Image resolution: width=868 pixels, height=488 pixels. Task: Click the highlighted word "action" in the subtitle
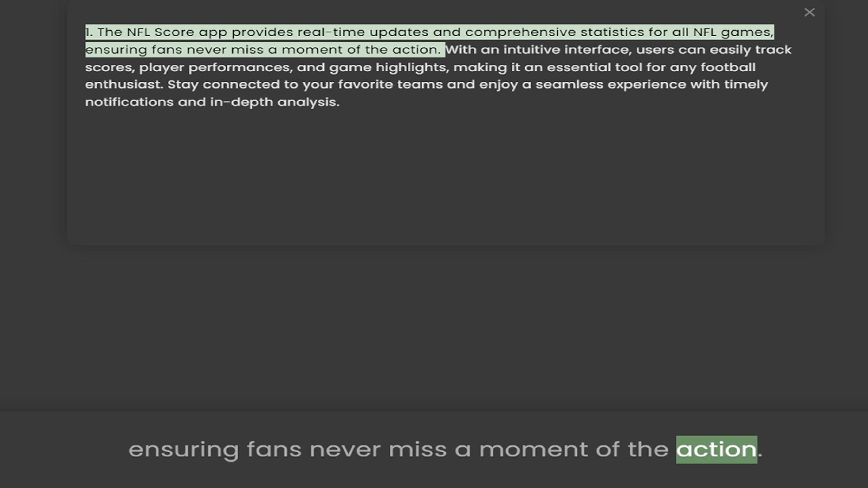coord(716,450)
